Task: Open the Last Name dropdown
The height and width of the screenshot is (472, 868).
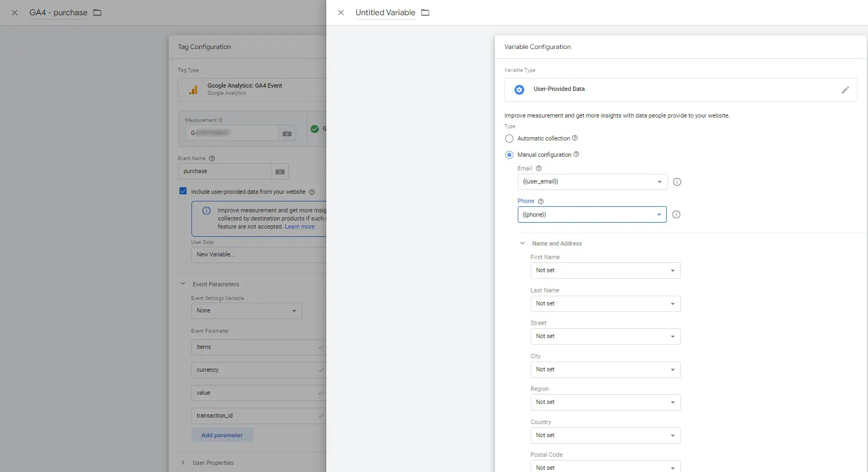Action: click(x=605, y=304)
